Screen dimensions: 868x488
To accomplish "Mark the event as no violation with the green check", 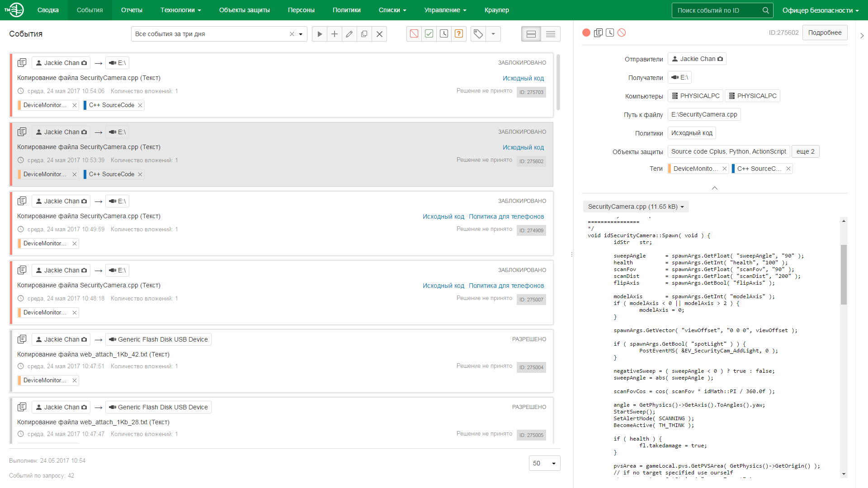I will [x=429, y=34].
